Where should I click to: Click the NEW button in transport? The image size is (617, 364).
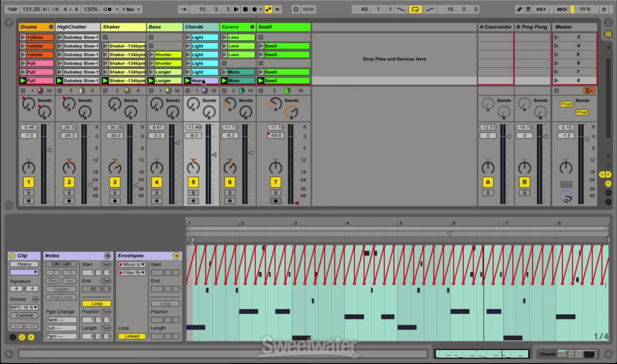coord(308,9)
